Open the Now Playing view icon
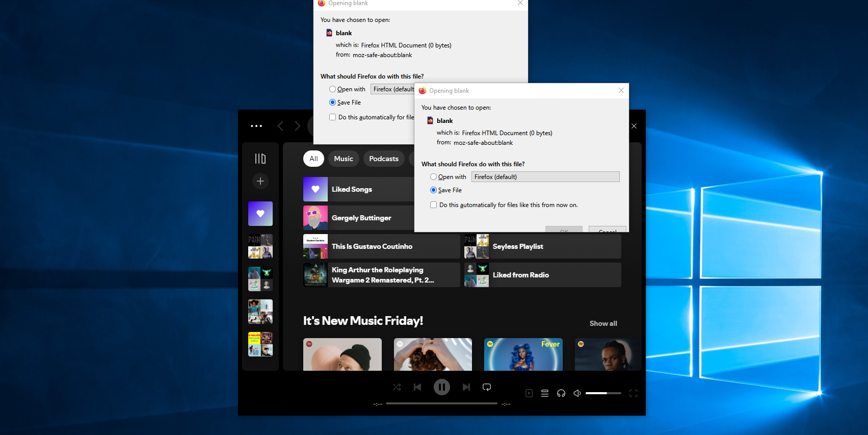Image resolution: width=868 pixels, height=435 pixels. [529, 393]
